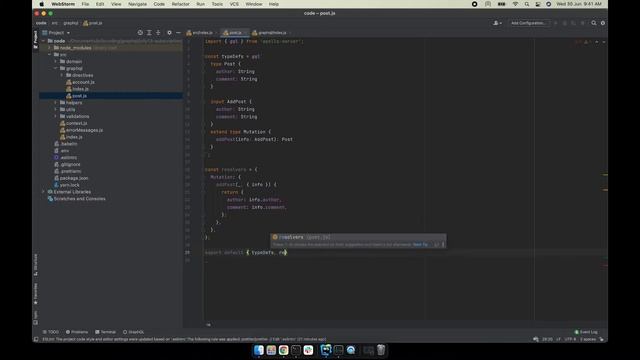Open the Problems tool window
This screenshot has height=360, width=640.
coord(77,332)
